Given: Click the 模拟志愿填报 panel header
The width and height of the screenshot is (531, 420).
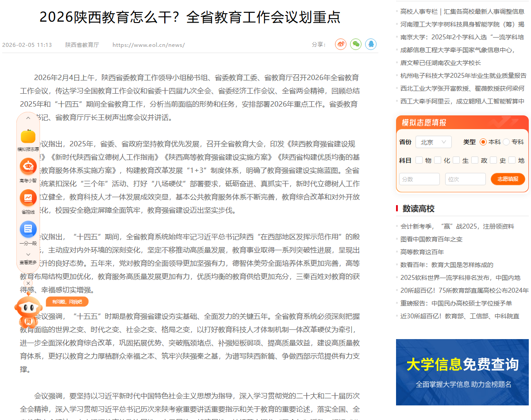Looking at the screenshot, I should pos(462,122).
